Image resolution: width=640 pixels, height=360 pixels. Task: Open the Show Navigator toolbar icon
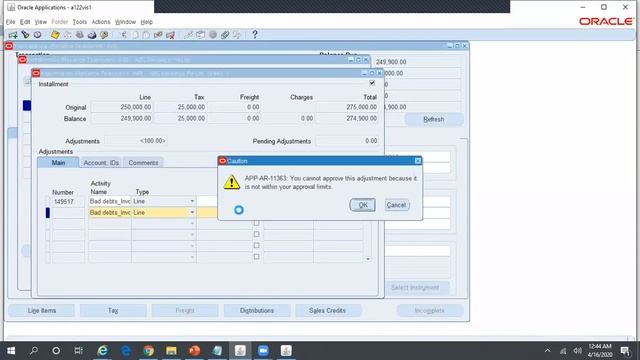click(x=38, y=35)
